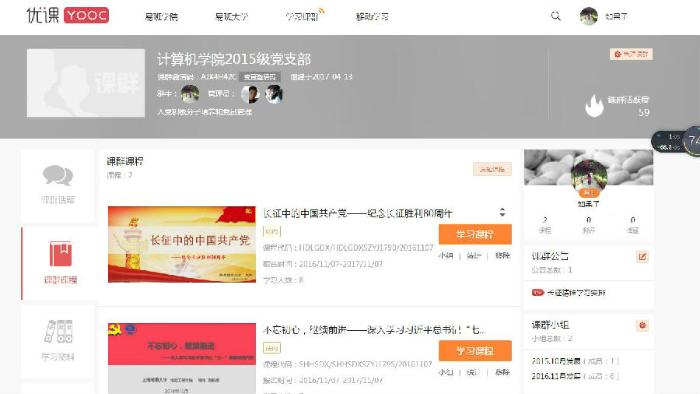
Task: Open the course title 长征中的中国共产党——纪念长征胜利80周年
Action: point(358,213)
